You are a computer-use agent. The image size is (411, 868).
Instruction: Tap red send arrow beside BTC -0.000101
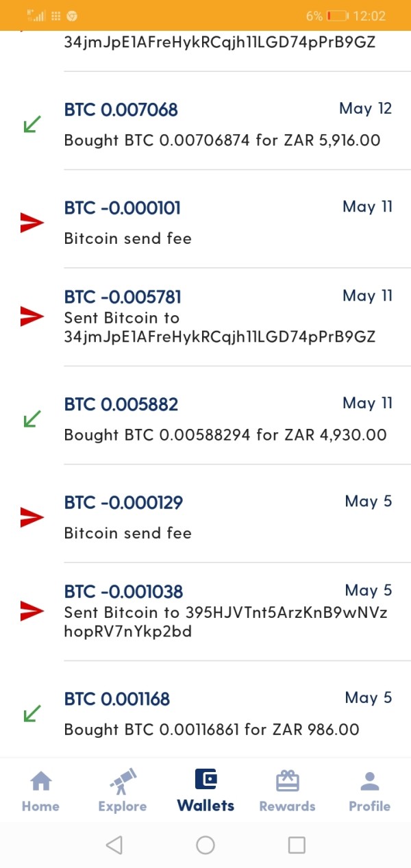click(32, 222)
